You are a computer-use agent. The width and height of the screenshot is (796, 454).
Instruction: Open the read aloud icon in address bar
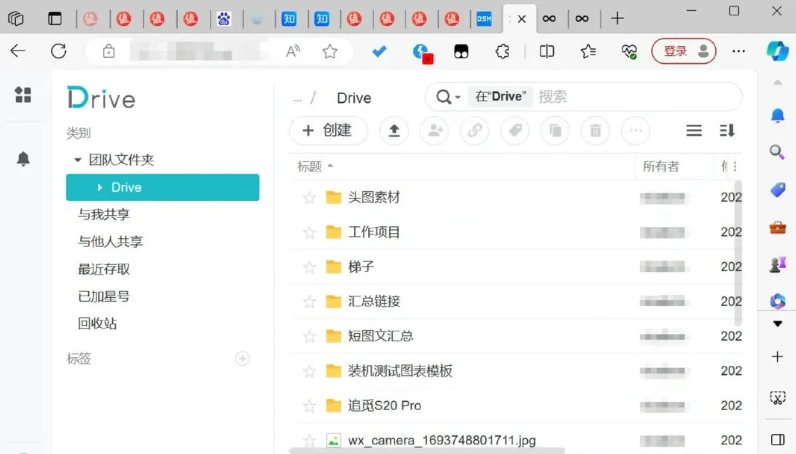tap(293, 51)
